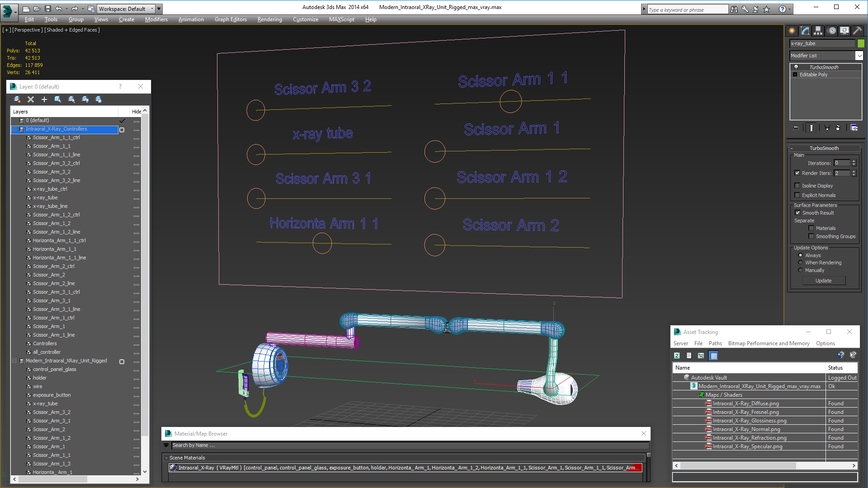This screenshot has height=488, width=868.
Task: Toggle Smooth Result checkbox
Action: 798,212
